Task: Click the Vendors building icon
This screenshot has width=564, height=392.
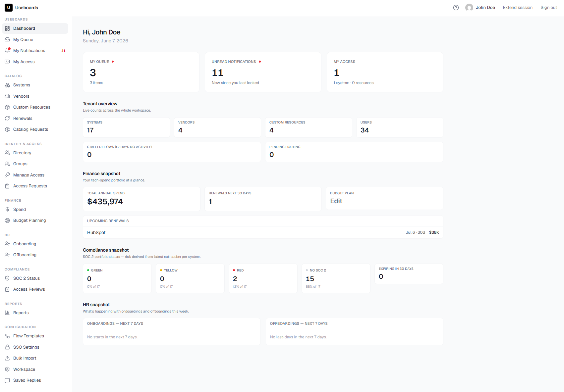Action: [7, 96]
